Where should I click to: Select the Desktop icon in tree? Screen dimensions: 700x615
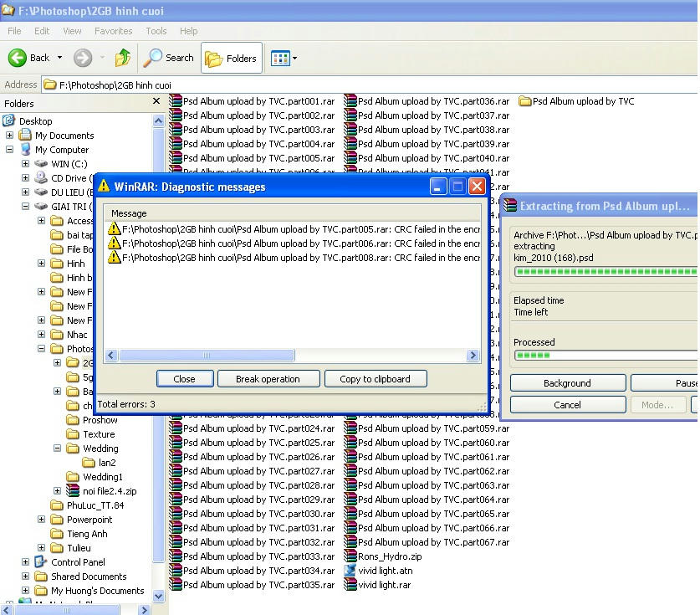coord(9,120)
